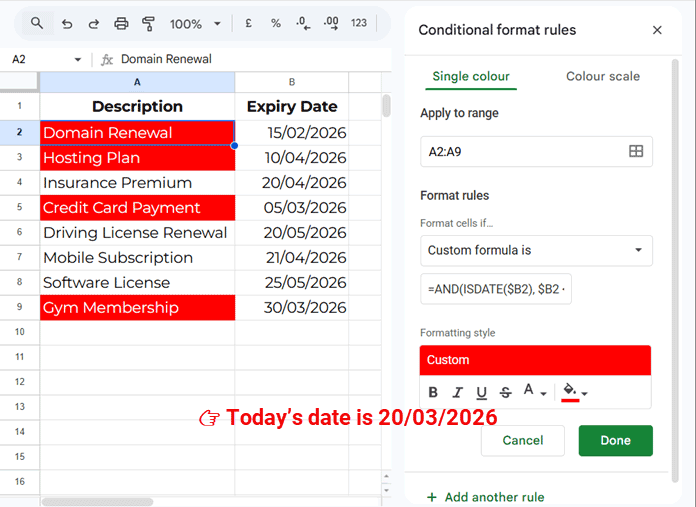Select the Driving License Renewal cell
This screenshot has width=696, height=507.
coord(137,233)
